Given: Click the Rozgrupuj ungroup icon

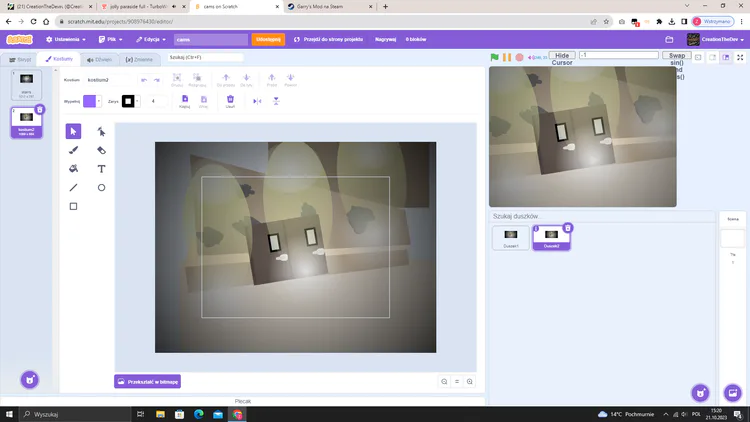Looking at the screenshot, I should 197,79.
